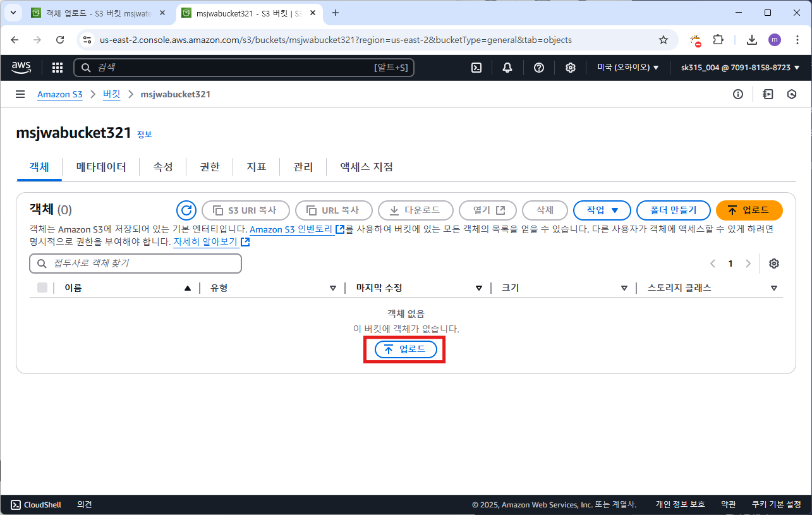Open CloudShell in the footer

click(36, 505)
